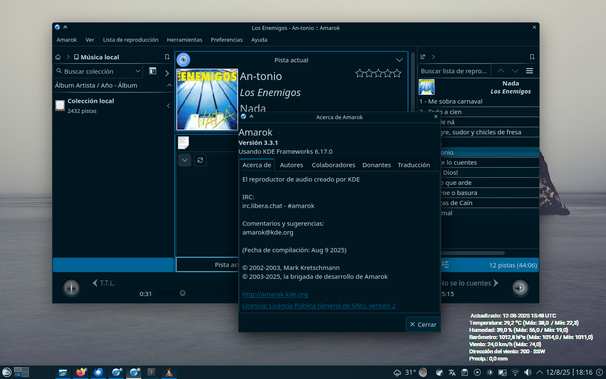Focus the Buscar lista de reproducción field
The width and height of the screenshot is (606, 379).
pyautogui.click(x=454, y=71)
